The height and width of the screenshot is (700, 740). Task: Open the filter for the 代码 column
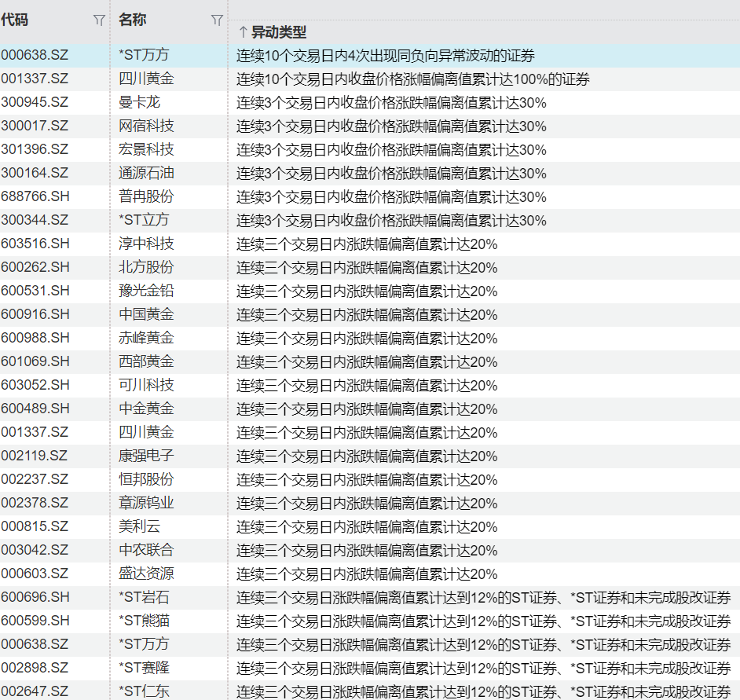[99, 20]
